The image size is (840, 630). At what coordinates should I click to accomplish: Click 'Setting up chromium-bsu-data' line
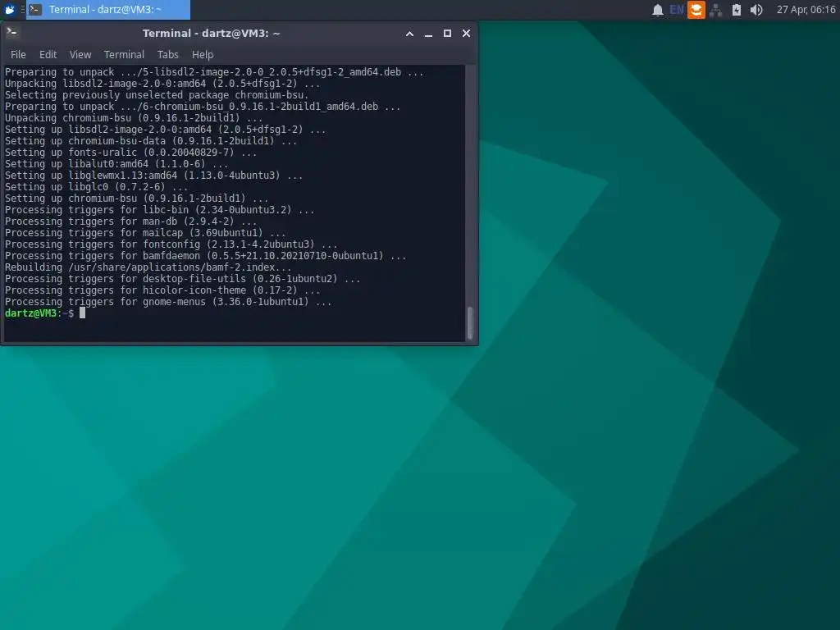(x=151, y=141)
